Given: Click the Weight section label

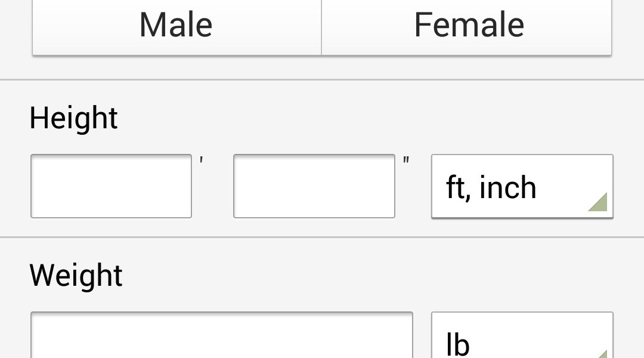Looking at the screenshot, I should [x=76, y=276].
